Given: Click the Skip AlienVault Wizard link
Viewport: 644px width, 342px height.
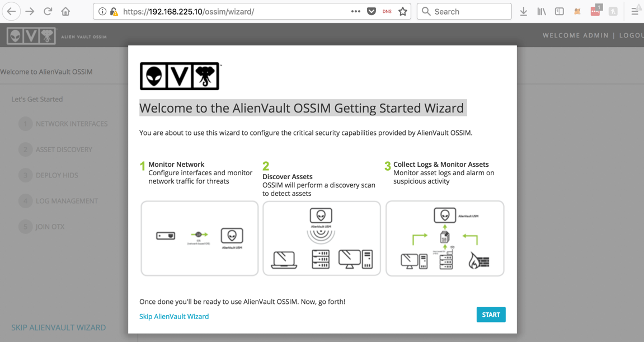Looking at the screenshot, I should click(174, 316).
